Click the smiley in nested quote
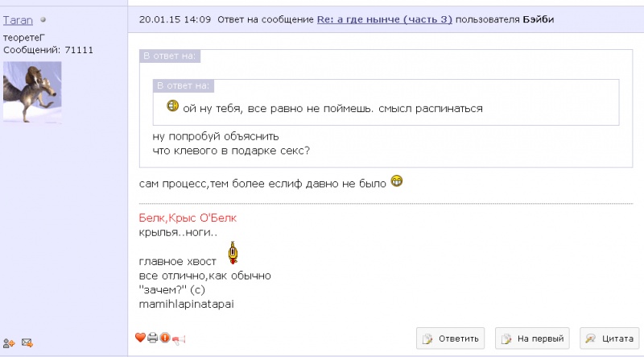 pyautogui.click(x=172, y=106)
